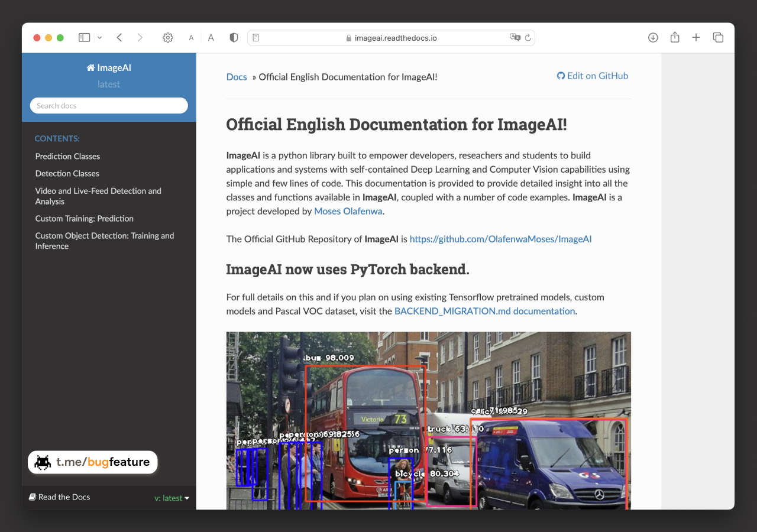Focus the Search docs field
The width and height of the screenshot is (757, 532).
109,106
